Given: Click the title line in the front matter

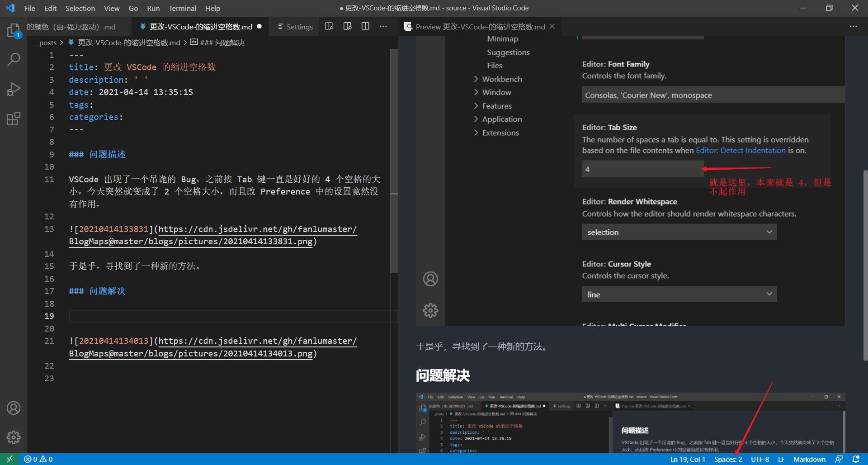Looking at the screenshot, I should click(142, 67).
